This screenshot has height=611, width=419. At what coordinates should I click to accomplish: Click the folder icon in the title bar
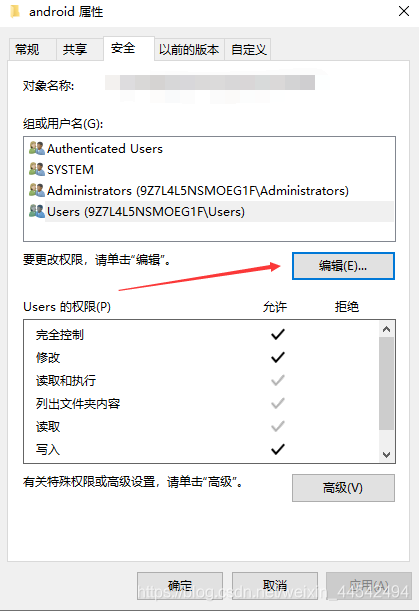point(15,11)
